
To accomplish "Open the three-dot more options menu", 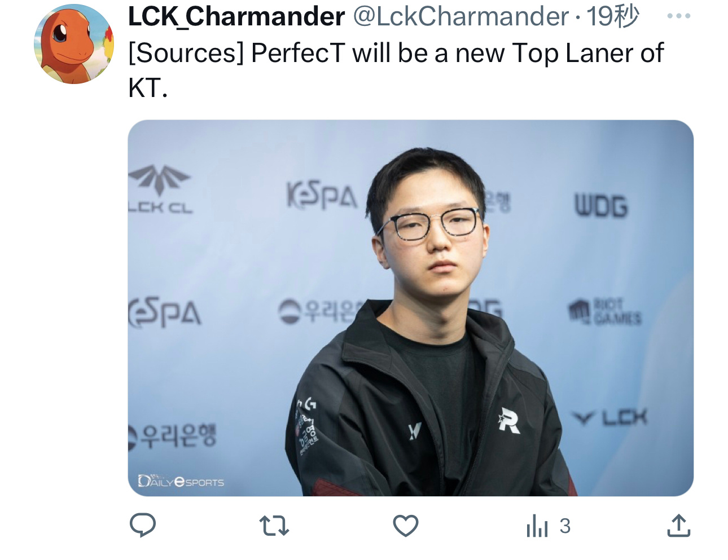I will (678, 16).
